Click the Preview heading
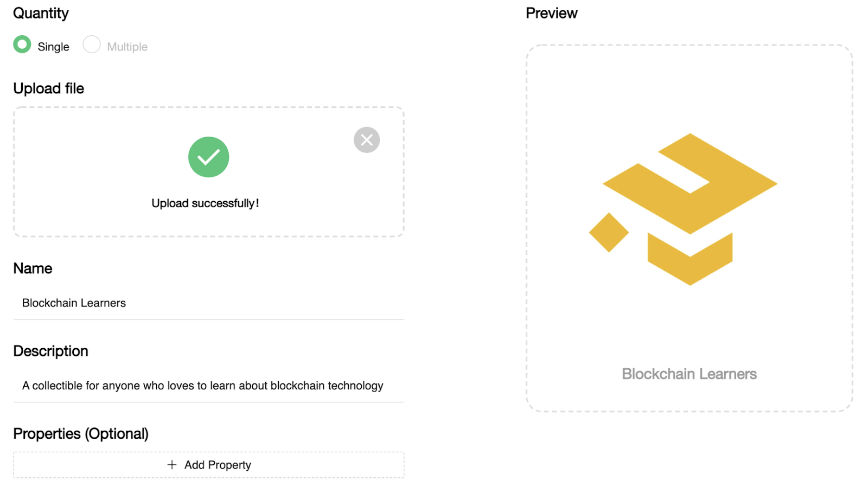Viewport: 868px width, 487px height. pyautogui.click(x=551, y=13)
